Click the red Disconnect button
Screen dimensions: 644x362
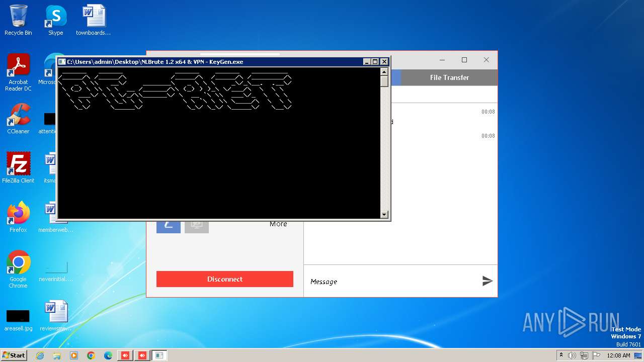225,279
